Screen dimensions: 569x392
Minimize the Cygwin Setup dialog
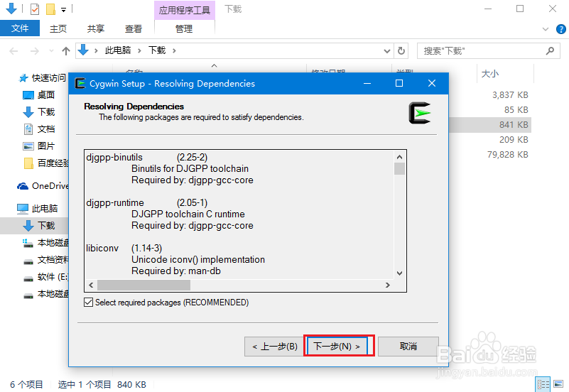[367, 83]
